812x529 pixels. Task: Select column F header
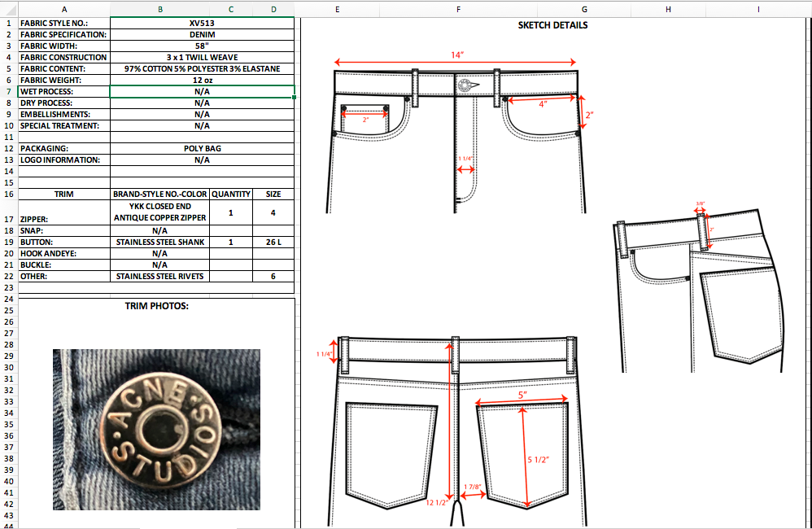click(458, 9)
